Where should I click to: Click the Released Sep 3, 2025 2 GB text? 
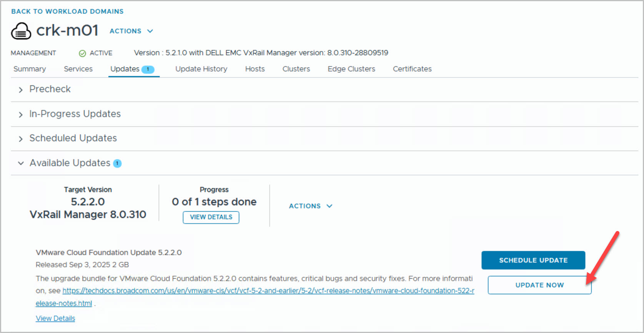[x=82, y=265]
